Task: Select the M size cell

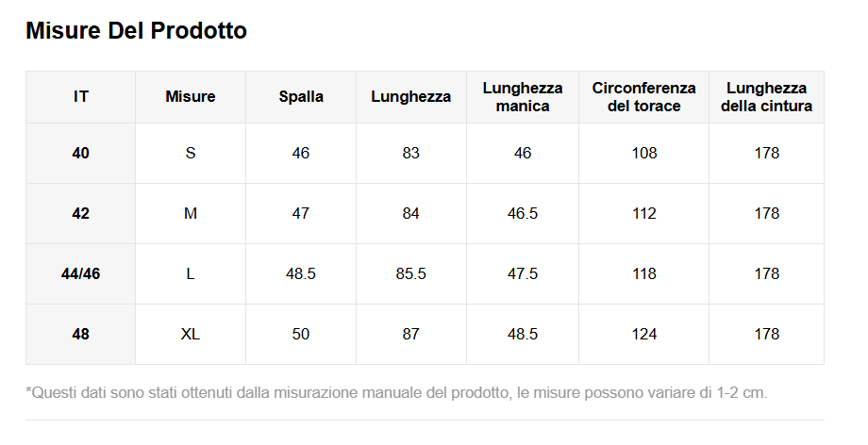Action: pyautogui.click(x=191, y=213)
